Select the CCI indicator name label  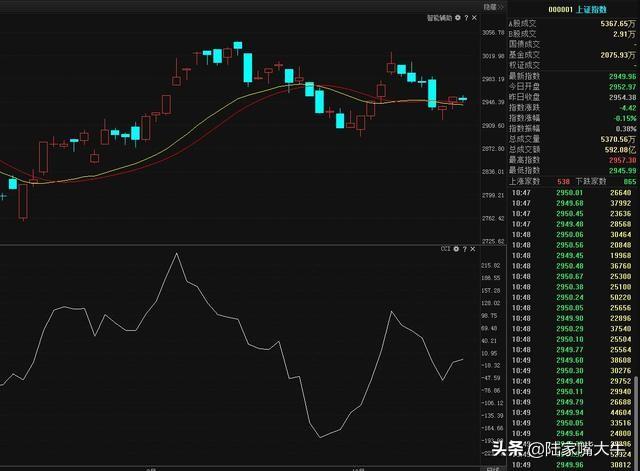446,247
